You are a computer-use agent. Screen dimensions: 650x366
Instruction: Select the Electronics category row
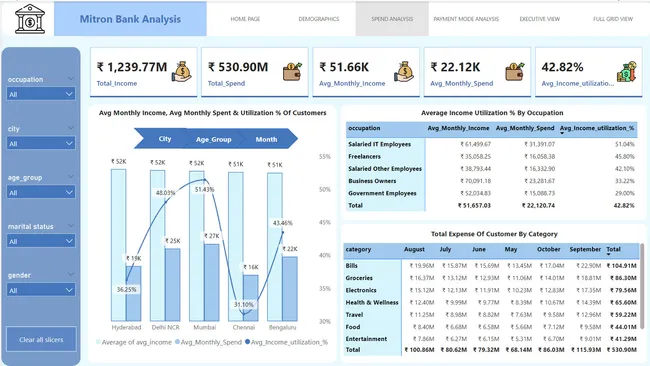(x=491, y=290)
